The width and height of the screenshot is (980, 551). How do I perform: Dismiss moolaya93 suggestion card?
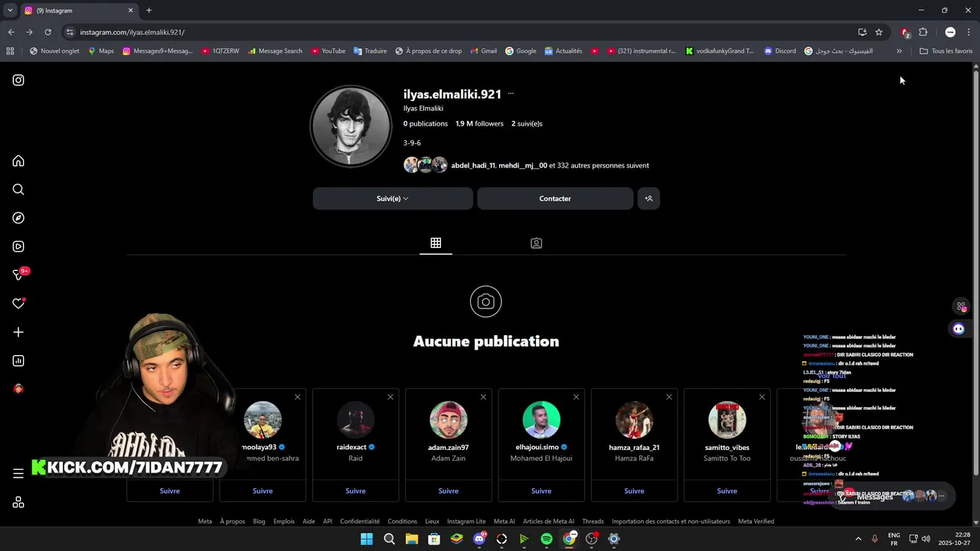[x=298, y=396]
